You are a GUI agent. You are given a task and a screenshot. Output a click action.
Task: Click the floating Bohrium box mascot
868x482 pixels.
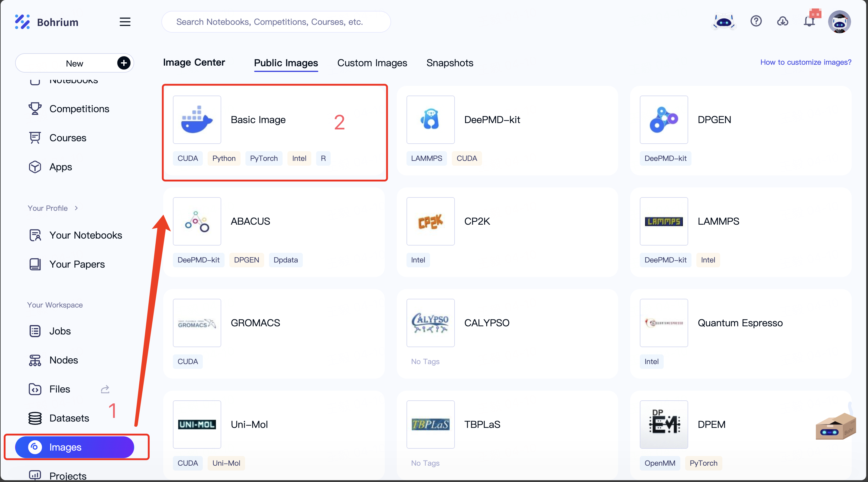click(x=836, y=426)
